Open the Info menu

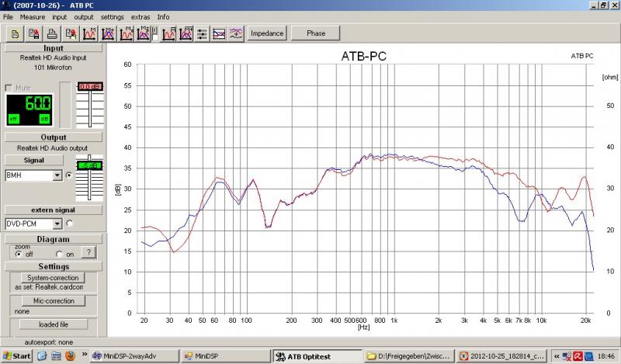click(x=163, y=17)
